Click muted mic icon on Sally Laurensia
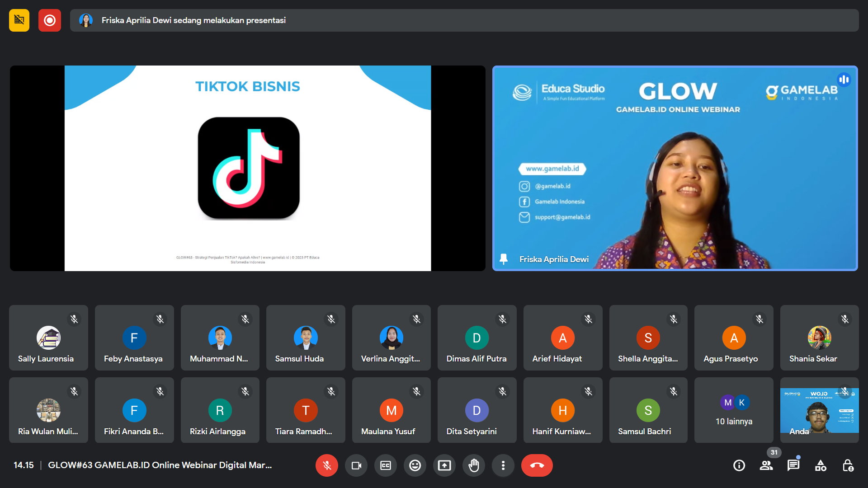 tap(74, 319)
